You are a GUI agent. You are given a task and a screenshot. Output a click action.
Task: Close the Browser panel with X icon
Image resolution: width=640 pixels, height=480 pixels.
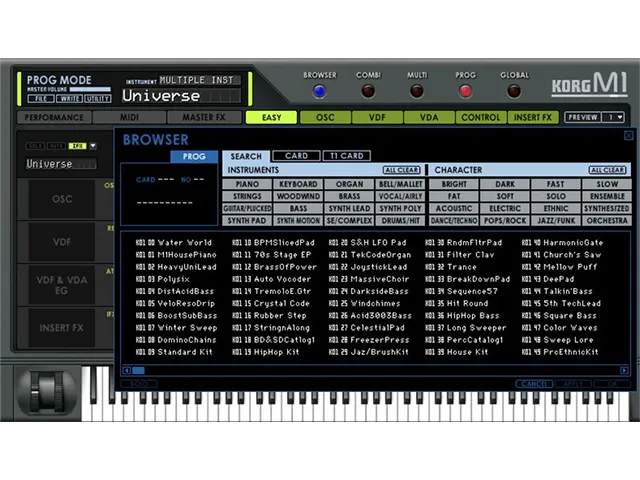pyautogui.click(x=629, y=136)
